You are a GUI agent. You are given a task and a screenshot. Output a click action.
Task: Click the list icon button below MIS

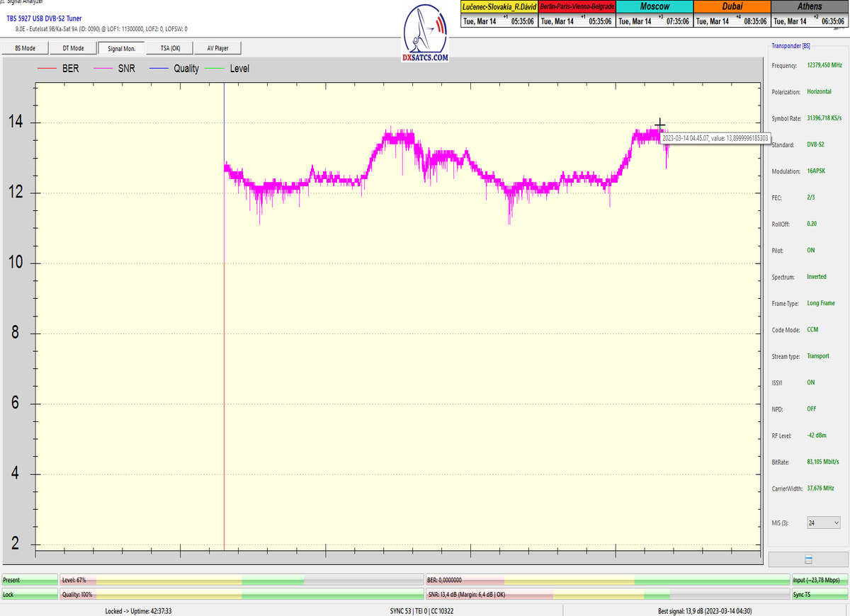pyautogui.click(x=808, y=559)
